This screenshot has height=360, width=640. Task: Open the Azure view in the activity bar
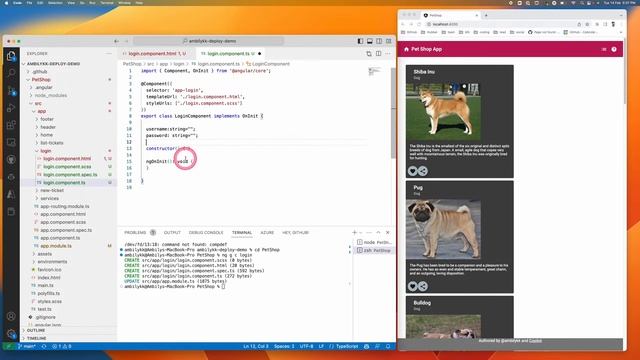point(11,194)
